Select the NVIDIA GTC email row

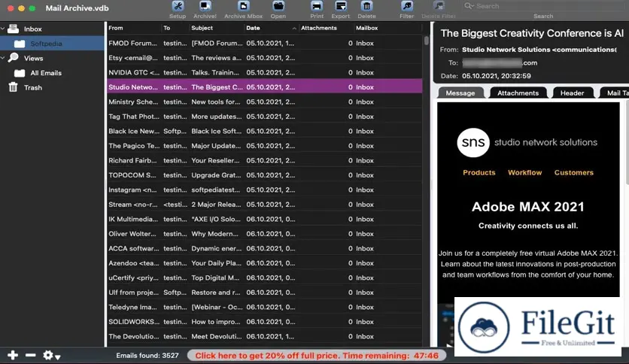[x=265, y=72]
